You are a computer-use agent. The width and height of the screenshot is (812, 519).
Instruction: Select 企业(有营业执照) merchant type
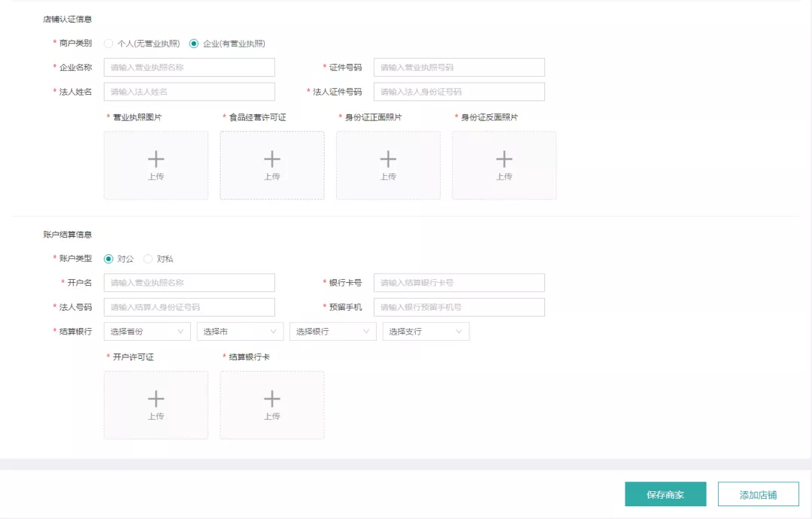pos(194,44)
